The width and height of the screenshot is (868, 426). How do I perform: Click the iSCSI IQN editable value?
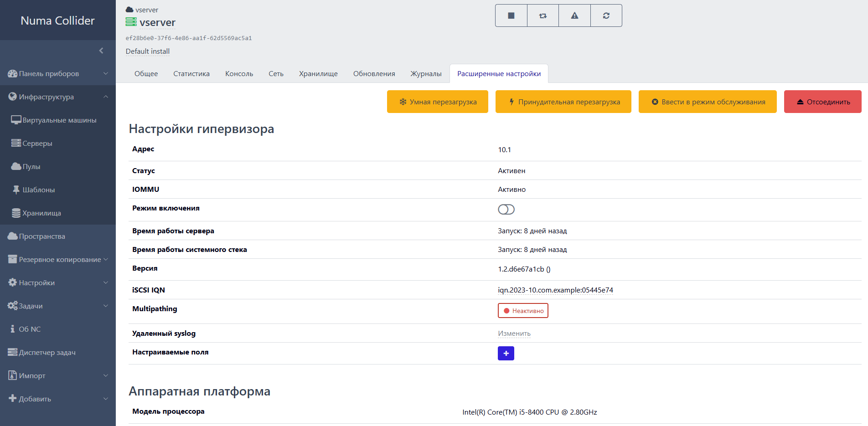coord(555,290)
